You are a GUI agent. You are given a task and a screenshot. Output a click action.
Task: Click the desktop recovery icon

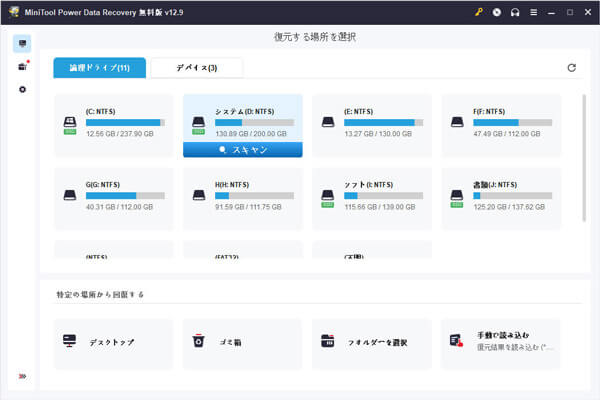tap(69, 341)
